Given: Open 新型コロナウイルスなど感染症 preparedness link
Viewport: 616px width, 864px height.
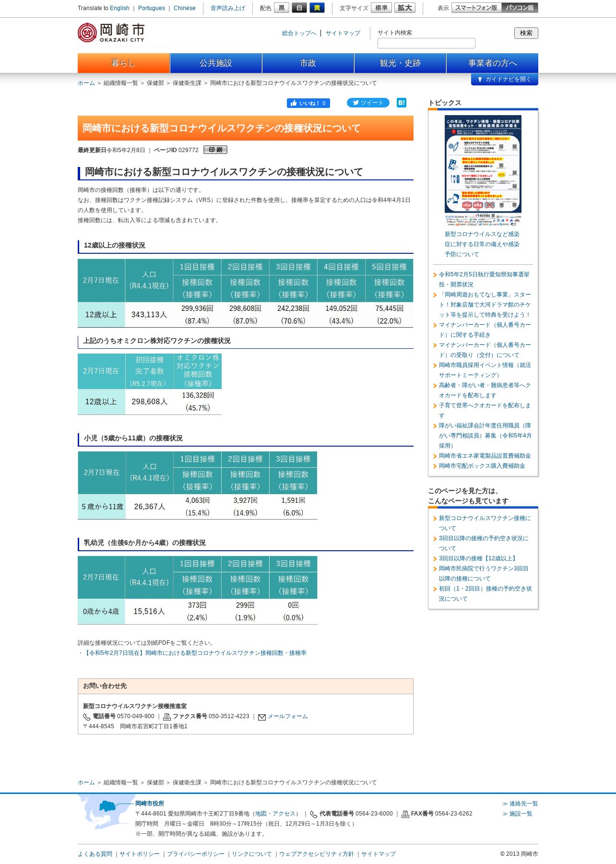Looking at the screenshot, I should click(482, 244).
